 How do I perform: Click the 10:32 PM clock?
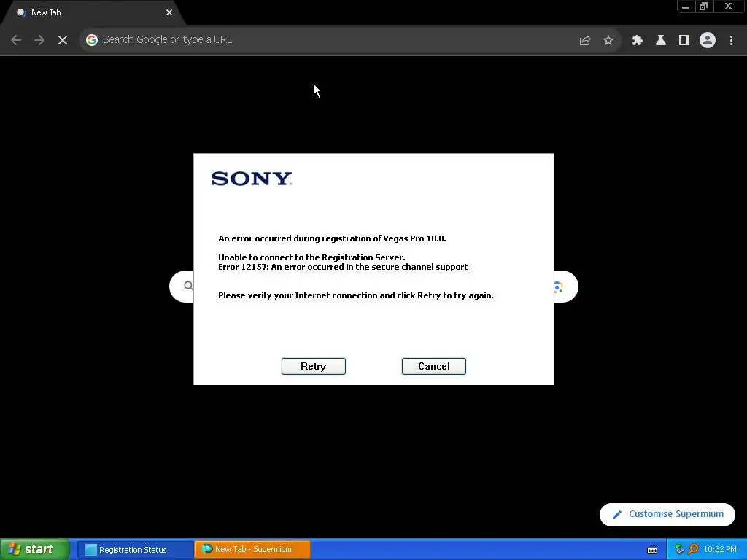point(720,550)
